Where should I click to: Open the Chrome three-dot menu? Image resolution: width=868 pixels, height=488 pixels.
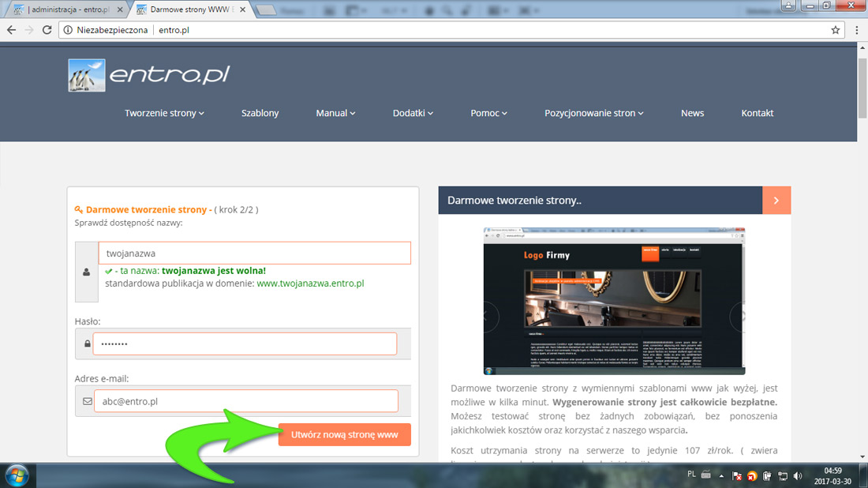[857, 30]
